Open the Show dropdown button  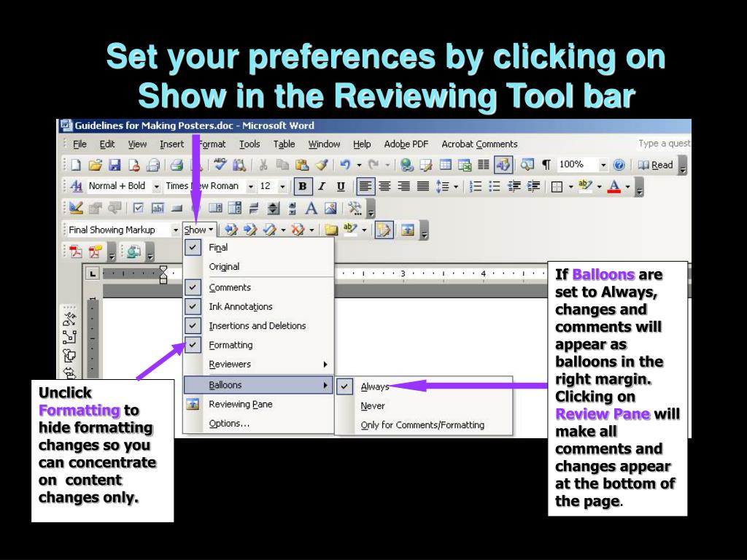tap(199, 230)
